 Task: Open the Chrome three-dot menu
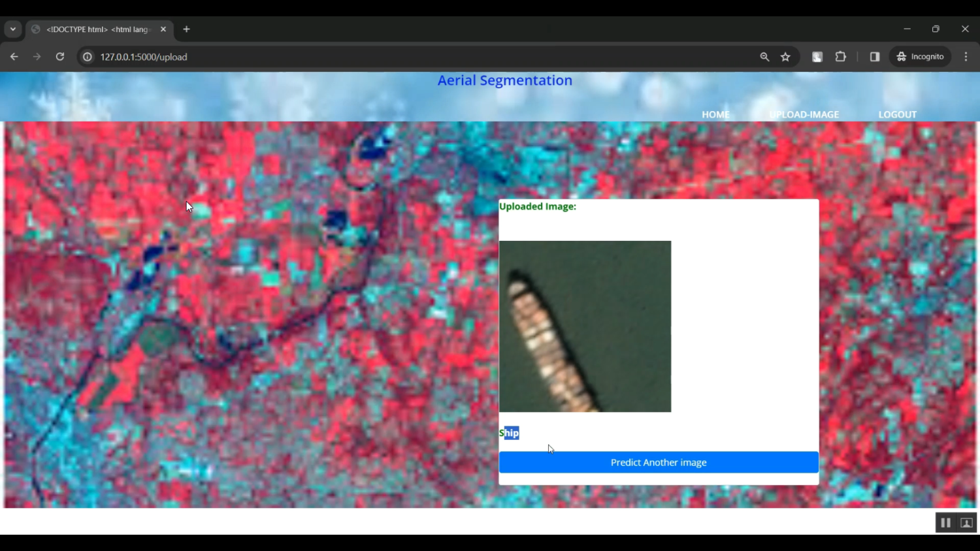[x=966, y=57]
